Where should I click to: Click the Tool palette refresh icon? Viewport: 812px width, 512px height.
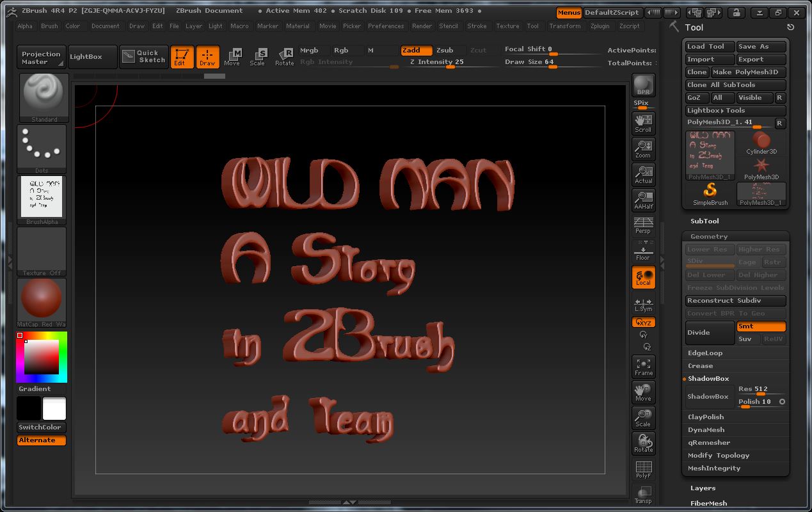[790, 27]
